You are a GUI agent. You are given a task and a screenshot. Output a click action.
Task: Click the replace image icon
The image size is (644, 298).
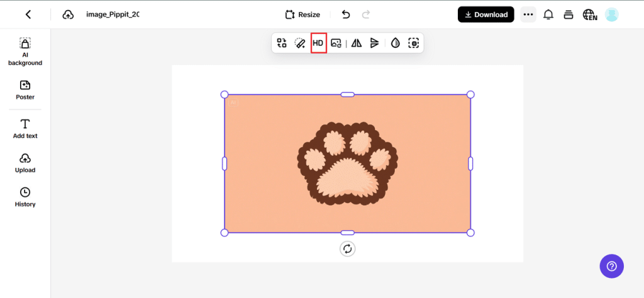(x=336, y=43)
